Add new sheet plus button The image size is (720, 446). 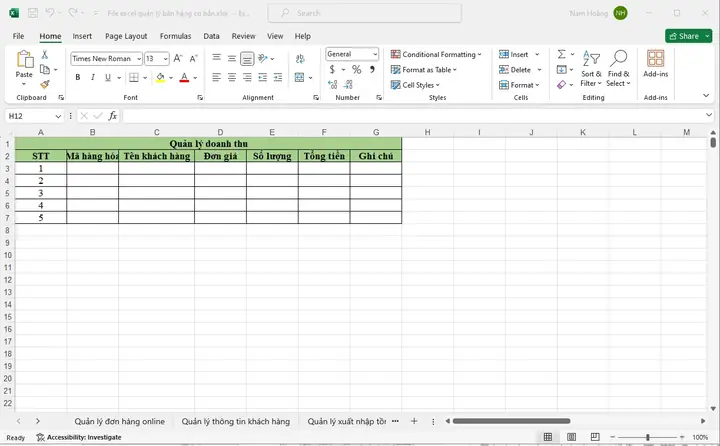click(x=414, y=421)
